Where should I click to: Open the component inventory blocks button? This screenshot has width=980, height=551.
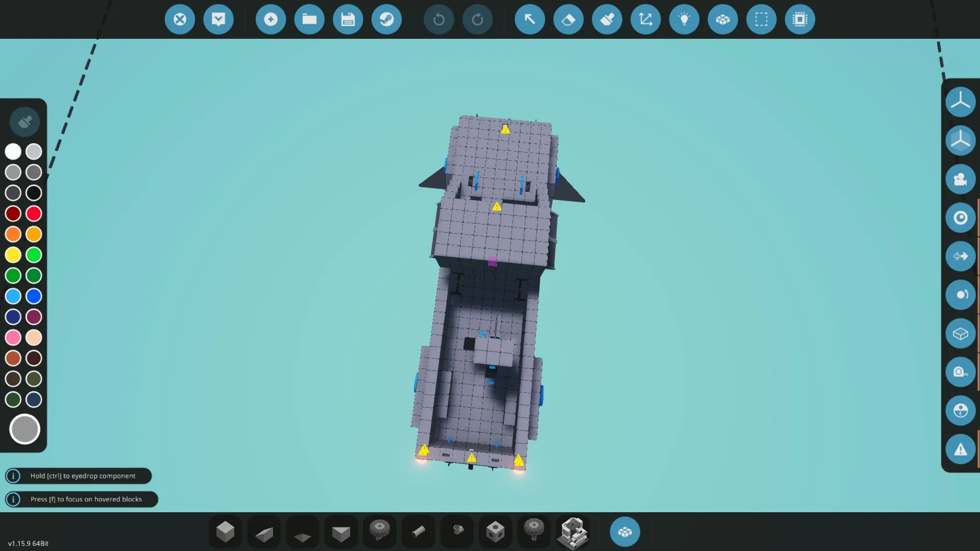tap(625, 532)
